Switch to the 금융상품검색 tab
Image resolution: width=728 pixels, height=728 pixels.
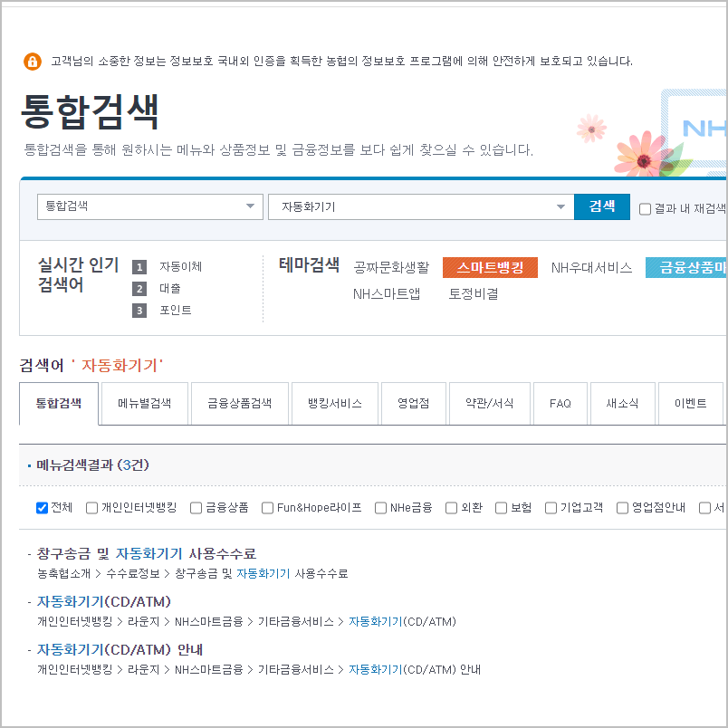(x=240, y=404)
